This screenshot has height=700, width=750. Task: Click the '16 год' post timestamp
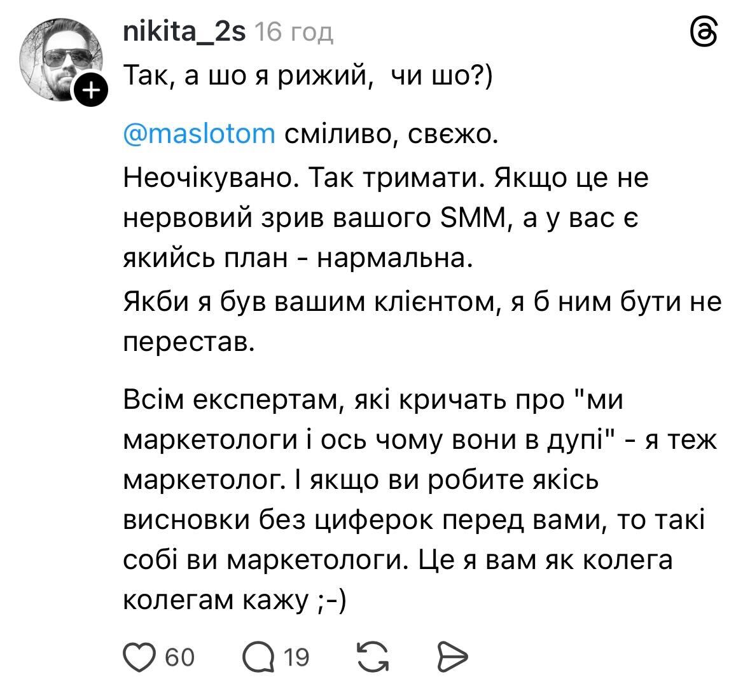click(293, 31)
